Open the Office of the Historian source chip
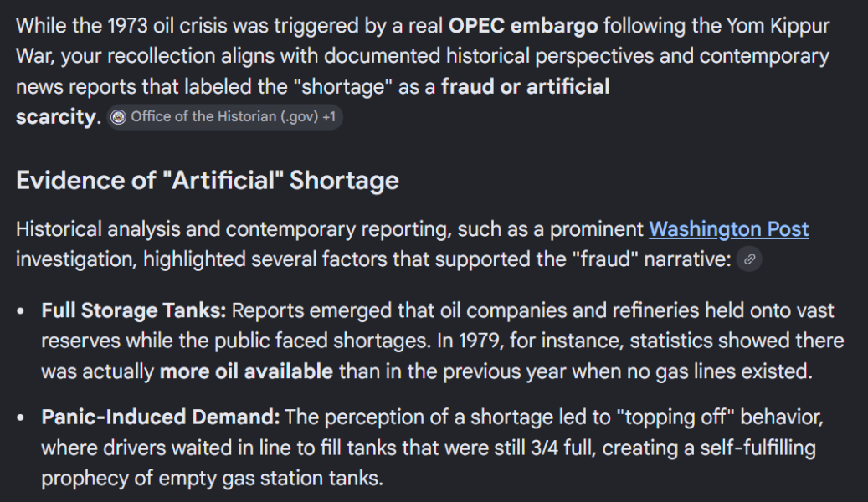868x502 pixels. [225, 117]
